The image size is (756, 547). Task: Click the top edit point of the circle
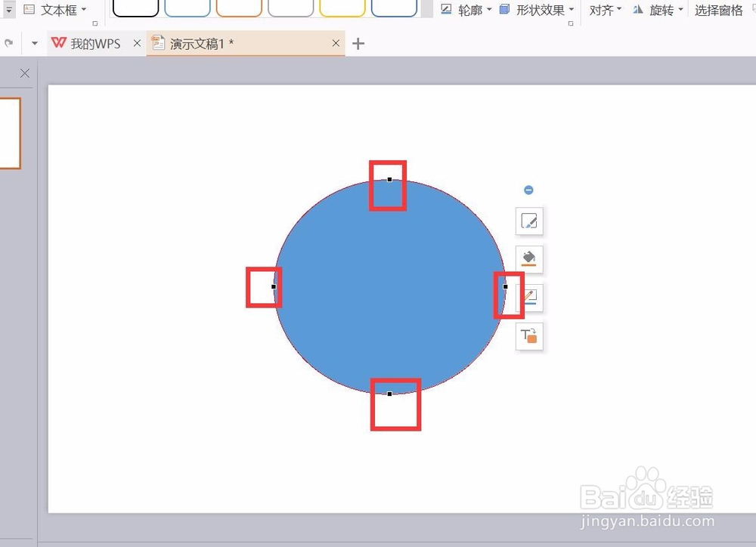pos(389,179)
